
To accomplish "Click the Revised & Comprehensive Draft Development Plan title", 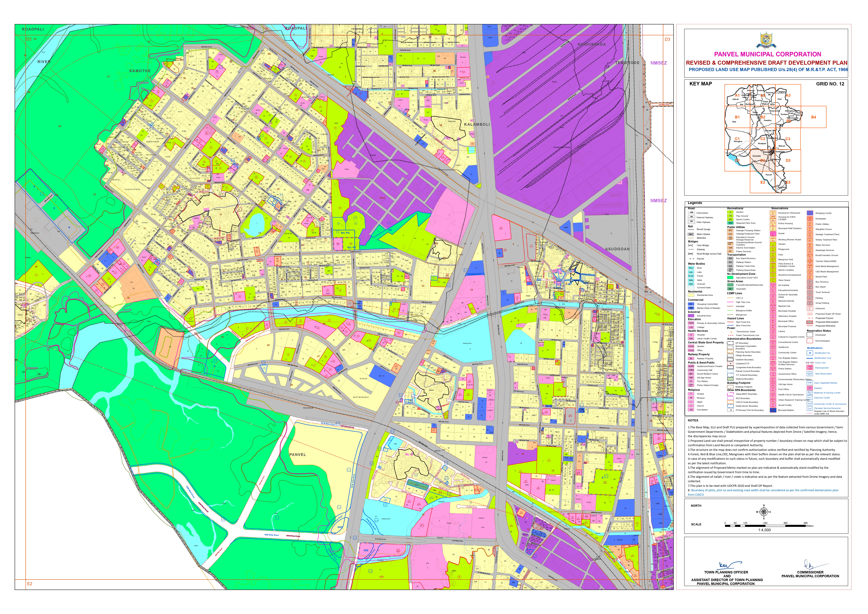I will pos(767,63).
